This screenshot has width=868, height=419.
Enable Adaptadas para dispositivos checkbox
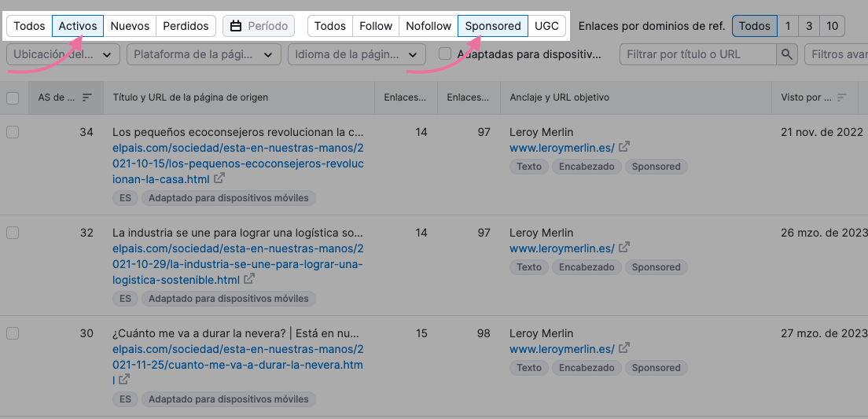[x=445, y=54]
